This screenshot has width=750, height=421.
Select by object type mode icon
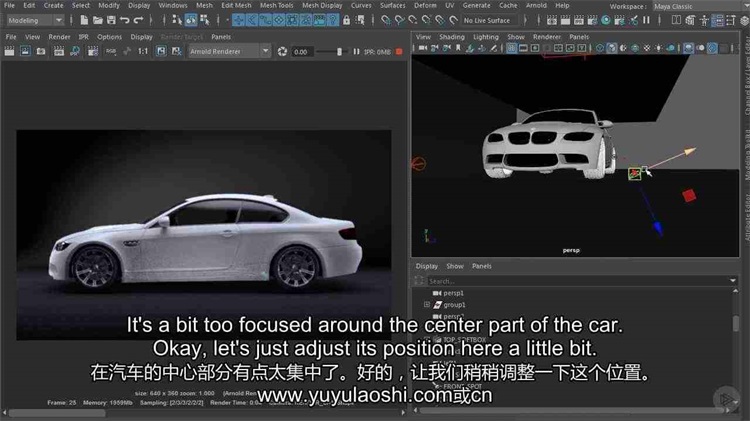[191, 20]
